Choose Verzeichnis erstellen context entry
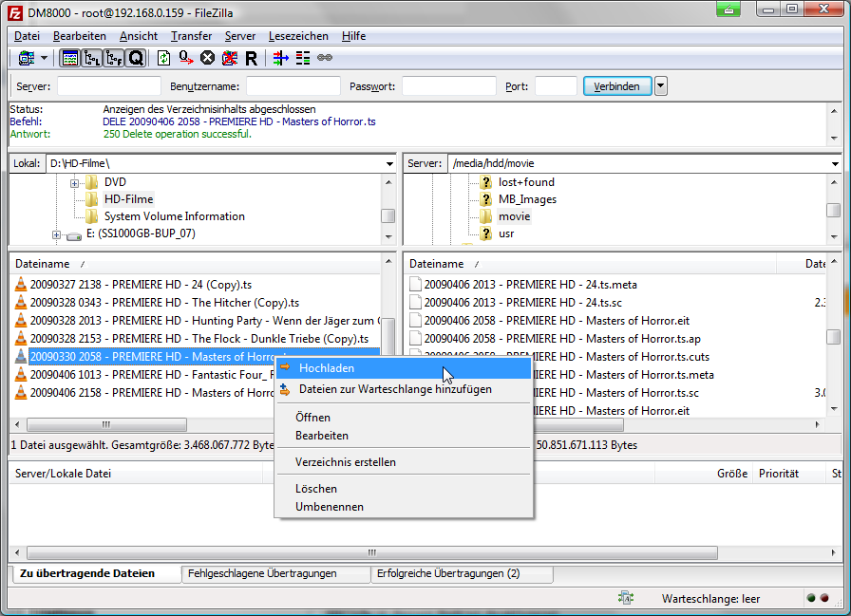The width and height of the screenshot is (851, 616). pyautogui.click(x=404, y=462)
